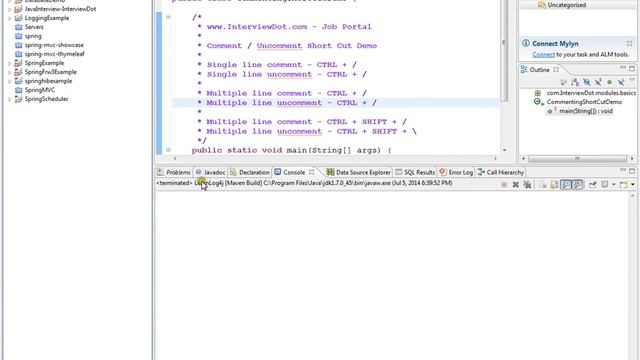Toggle Scroll Lock in the Console
Viewport: 640px width, 360px height.
point(554,184)
